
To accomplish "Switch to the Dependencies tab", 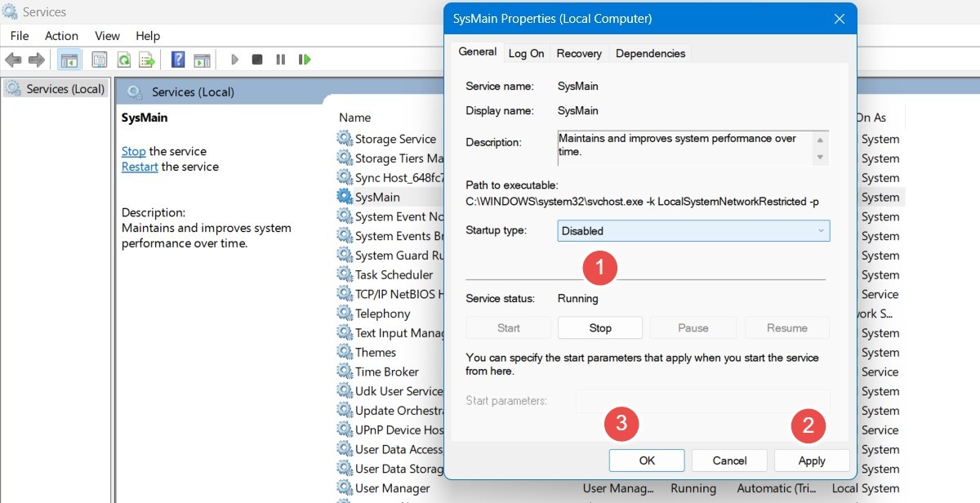I will [x=650, y=53].
